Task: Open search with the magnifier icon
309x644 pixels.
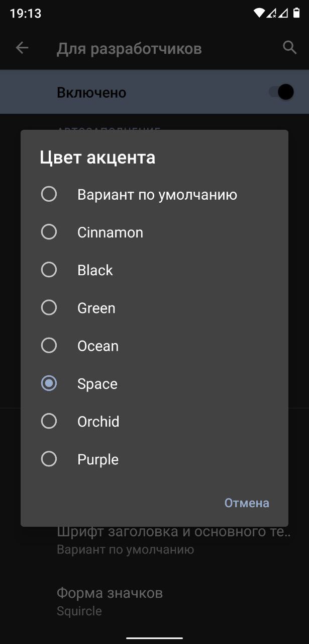Action: point(289,48)
